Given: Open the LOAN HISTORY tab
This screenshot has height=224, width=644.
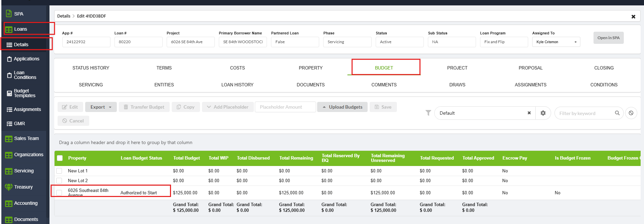Looking at the screenshot, I should coord(237,85).
